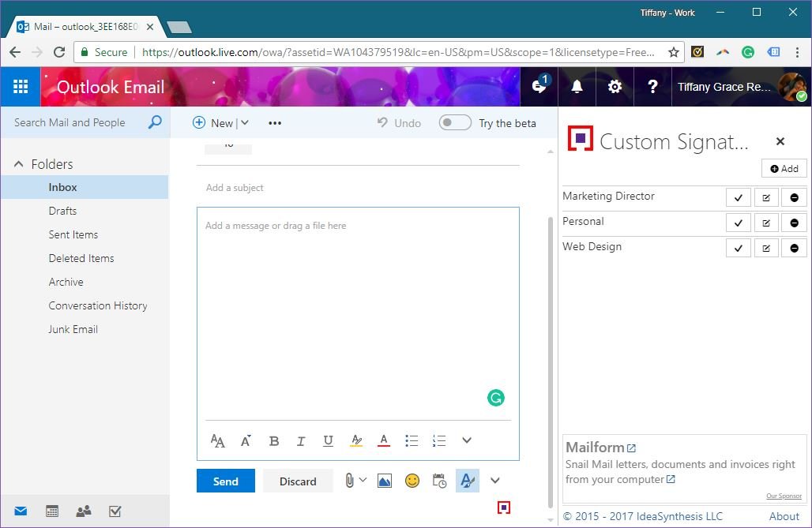Expand more formatting options chevron
This screenshot has width=812, height=528.
(x=467, y=440)
